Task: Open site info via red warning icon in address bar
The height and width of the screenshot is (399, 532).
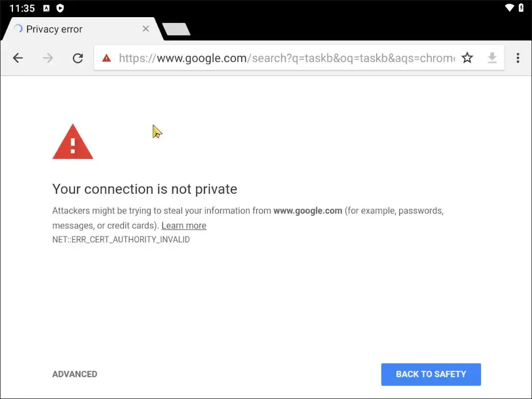Action: pos(107,58)
